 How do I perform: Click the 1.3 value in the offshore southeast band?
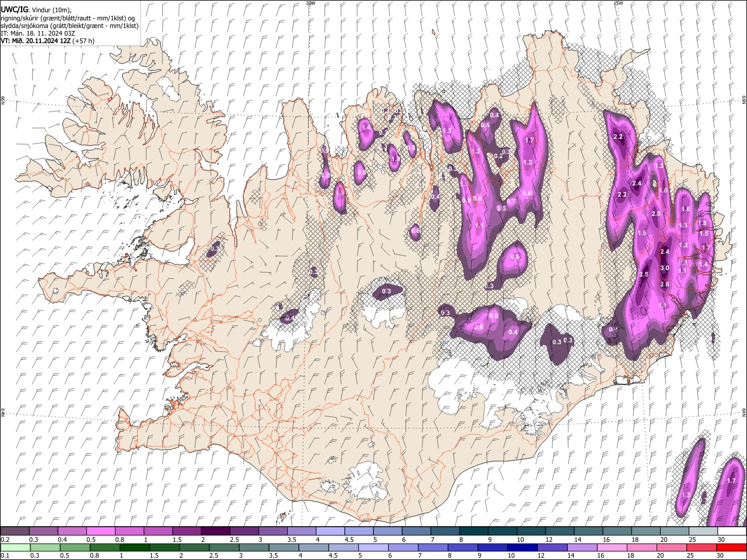[x=686, y=495]
